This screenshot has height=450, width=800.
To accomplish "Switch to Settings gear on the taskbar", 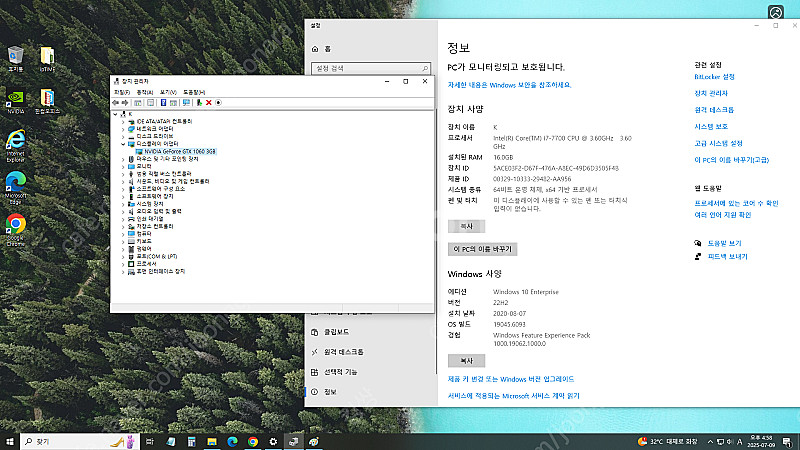I will pyautogui.click(x=273, y=441).
